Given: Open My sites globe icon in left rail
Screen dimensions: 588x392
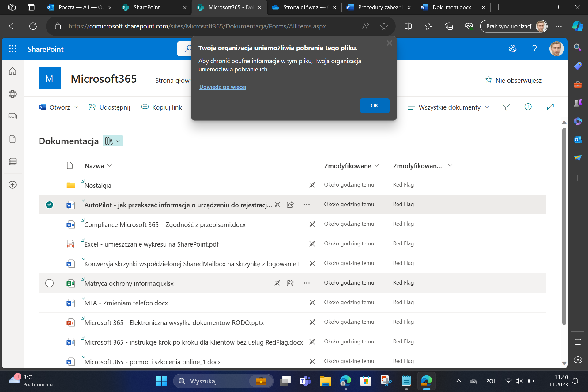Looking at the screenshot, I should (x=13, y=94).
